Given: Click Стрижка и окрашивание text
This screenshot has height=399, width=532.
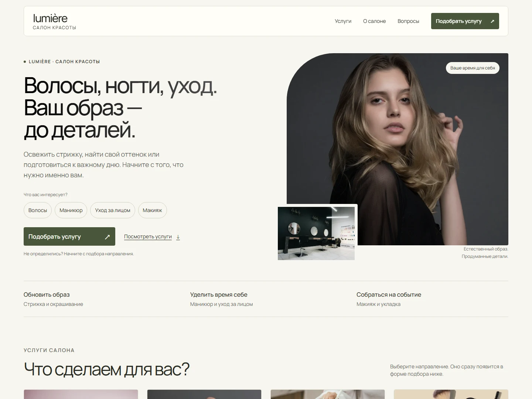Looking at the screenshot, I should (53, 304).
